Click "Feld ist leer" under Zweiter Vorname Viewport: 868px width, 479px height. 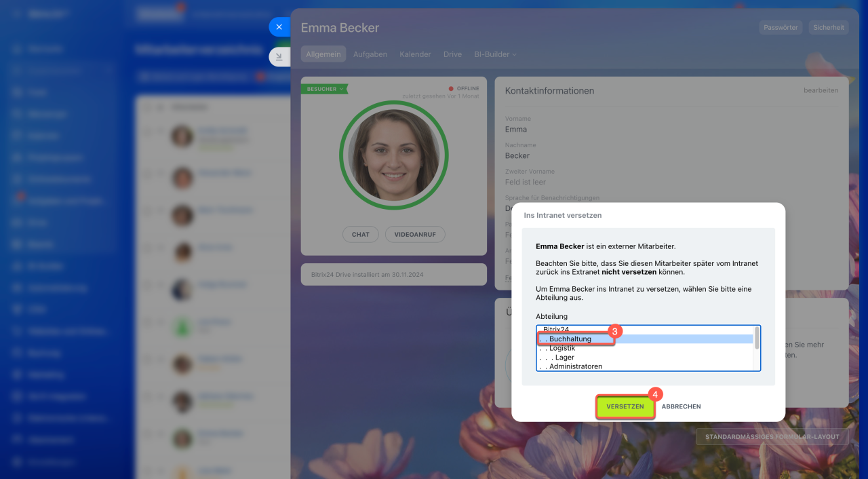526,182
